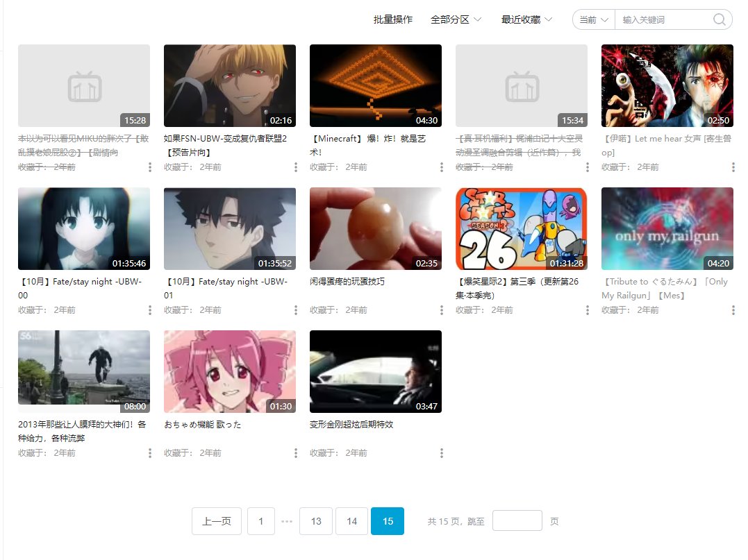This screenshot has height=560, width=748.
Task: Click the jump-to-page number field
Action: pos(517,520)
